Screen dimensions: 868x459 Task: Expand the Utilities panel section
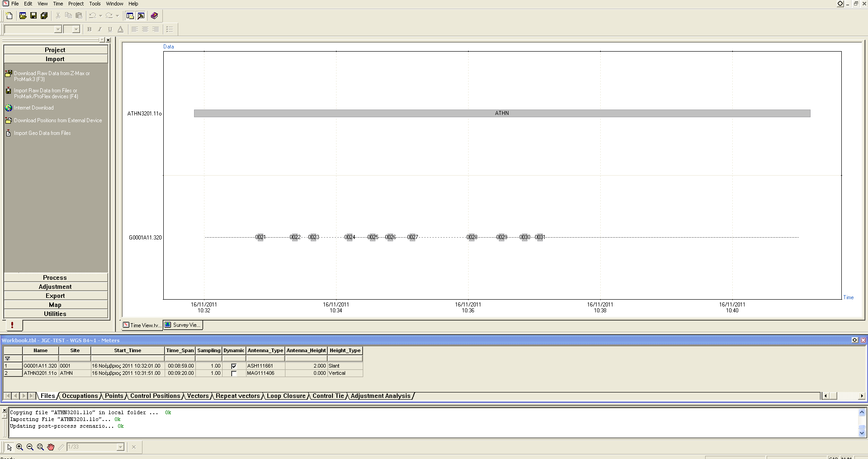click(x=56, y=314)
